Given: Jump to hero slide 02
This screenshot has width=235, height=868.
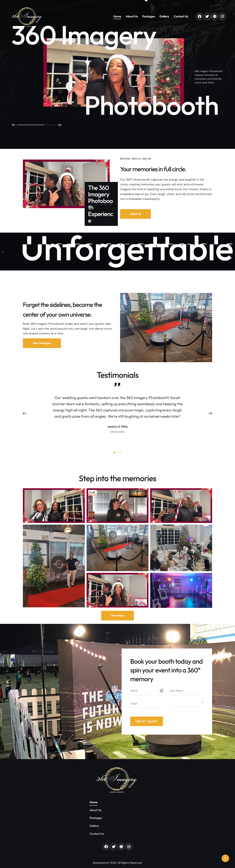Looking at the screenshot, I should [60, 125].
